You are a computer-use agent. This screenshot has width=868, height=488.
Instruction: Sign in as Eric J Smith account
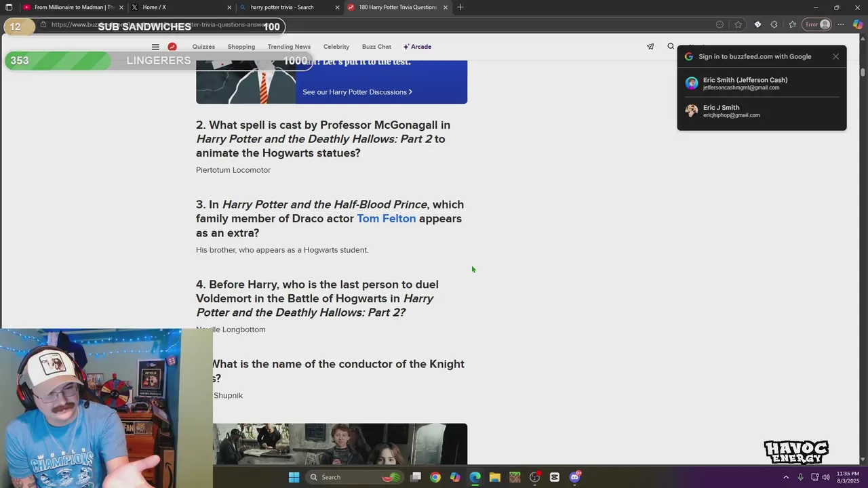click(x=762, y=111)
